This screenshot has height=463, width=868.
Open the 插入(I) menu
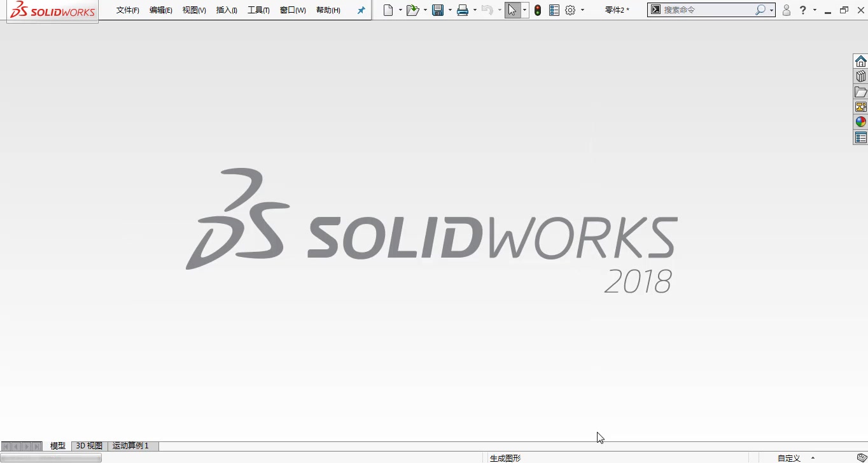[x=227, y=10]
